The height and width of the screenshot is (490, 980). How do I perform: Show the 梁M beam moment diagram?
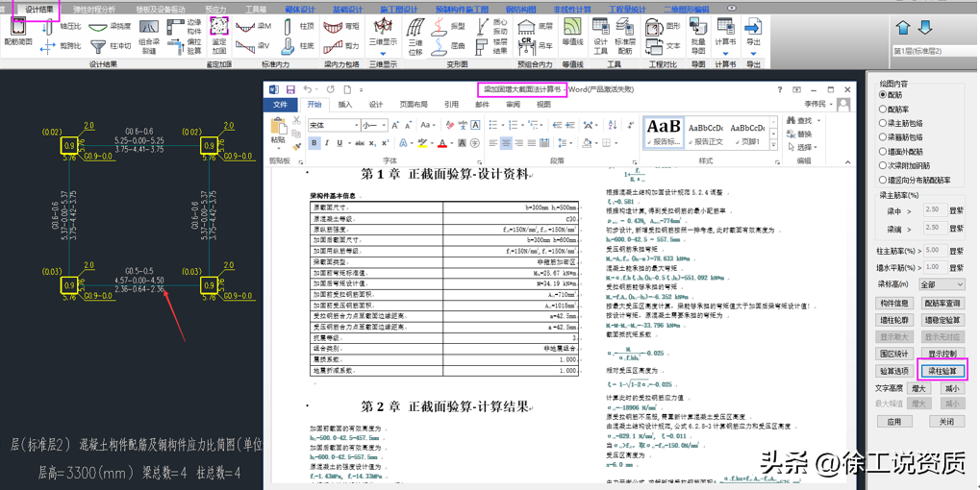point(254,27)
